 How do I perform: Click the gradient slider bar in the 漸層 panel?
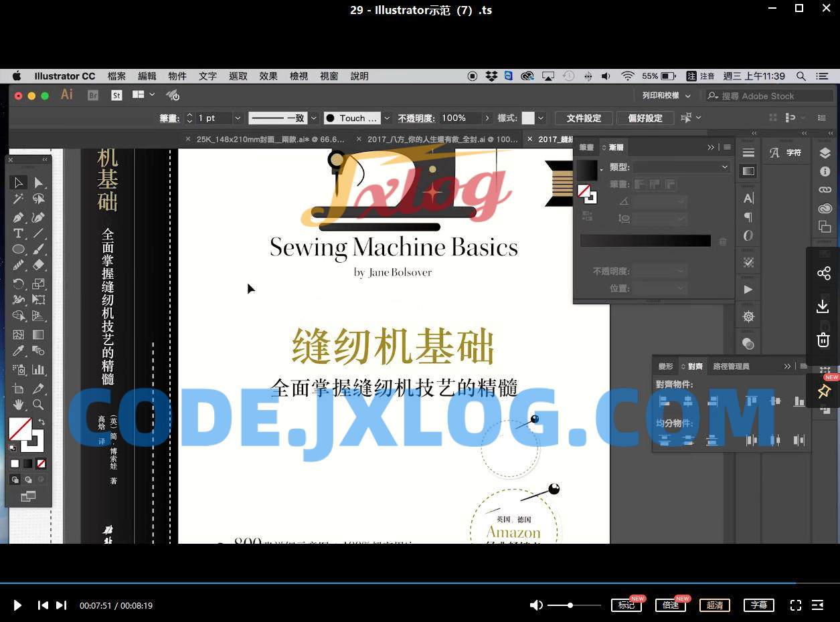click(645, 241)
